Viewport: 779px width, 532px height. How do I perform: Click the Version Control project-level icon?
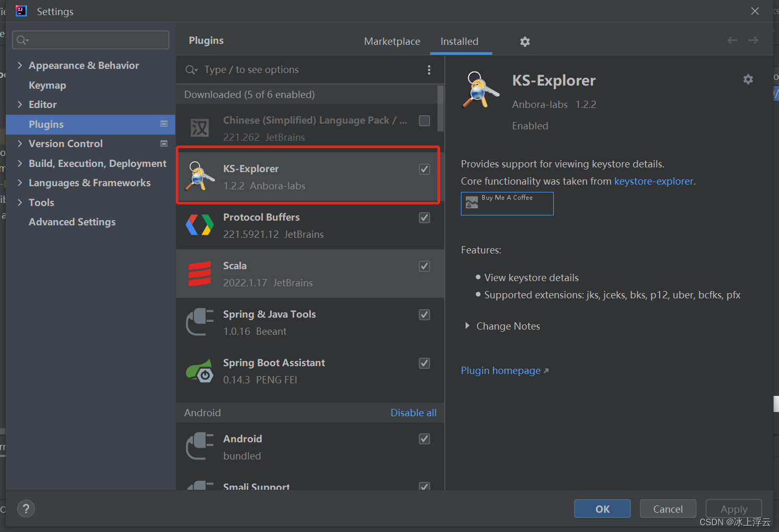(164, 143)
